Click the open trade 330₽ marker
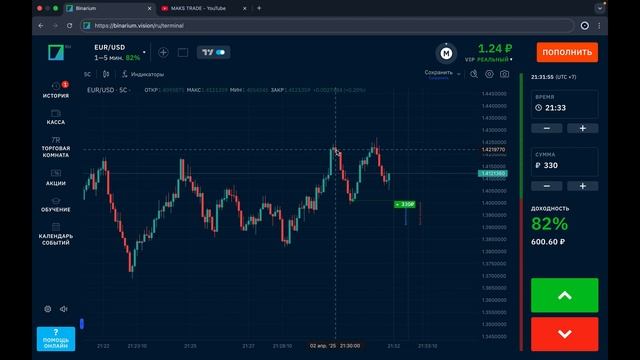The height and width of the screenshot is (360, 640). coord(404,204)
